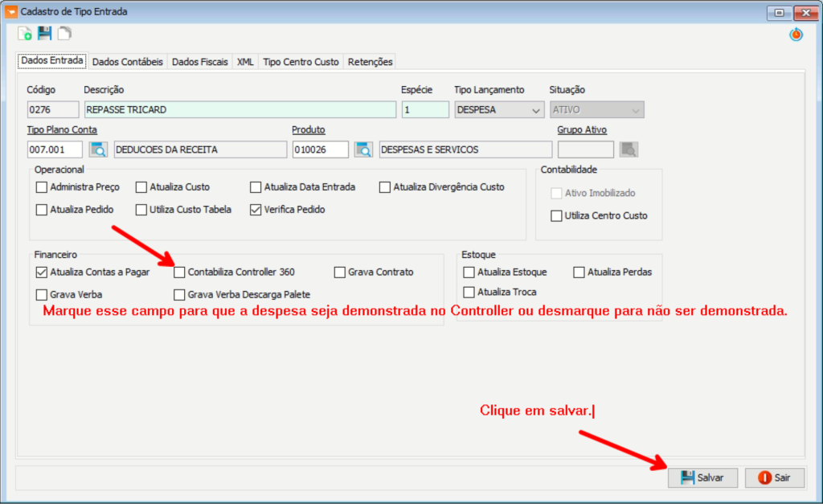The height and width of the screenshot is (504, 823).
Task: Click the Descrição field with REPASSE TRICARD
Action: point(240,110)
